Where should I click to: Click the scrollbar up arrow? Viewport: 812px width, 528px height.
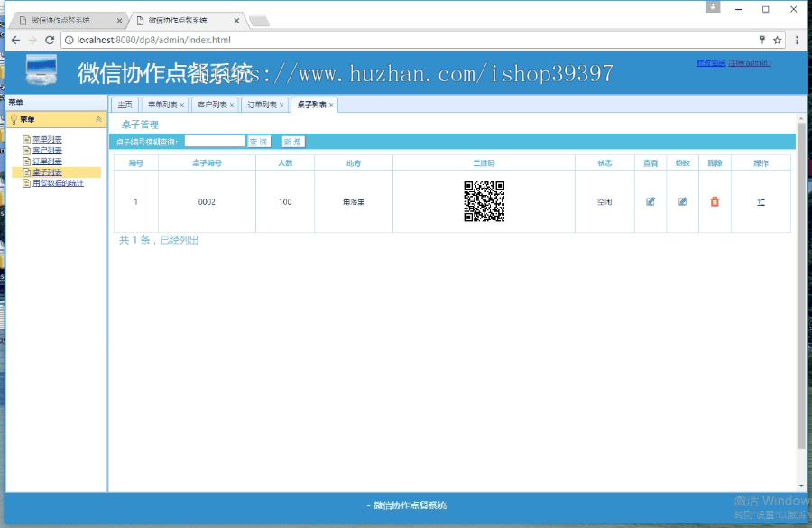[x=801, y=118]
